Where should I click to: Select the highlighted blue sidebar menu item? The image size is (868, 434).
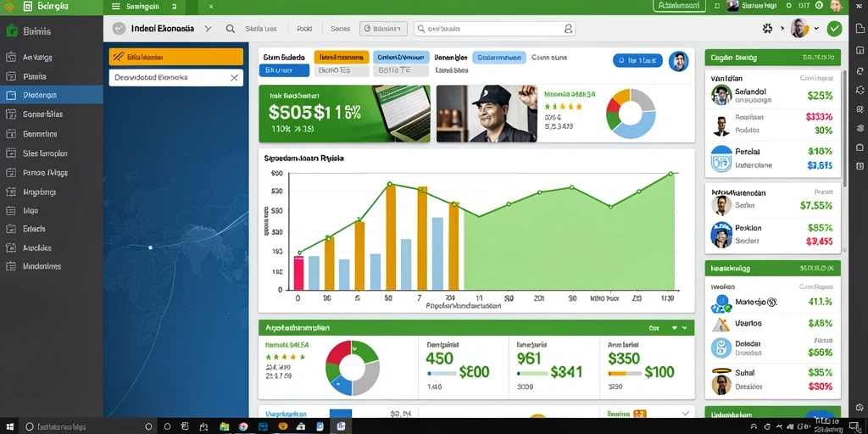point(52,95)
